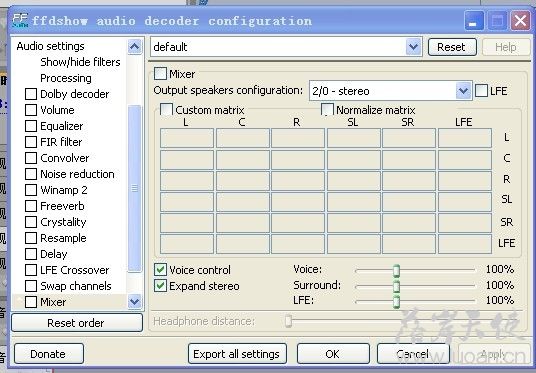Toggle the Normalize matrix checkbox
This screenshot has width=536, height=373.
click(x=327, y=110)
